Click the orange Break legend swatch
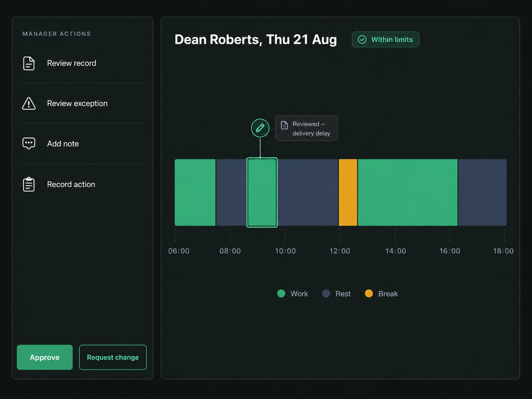The height and width of the screenshot is (399, 532). 369,293
